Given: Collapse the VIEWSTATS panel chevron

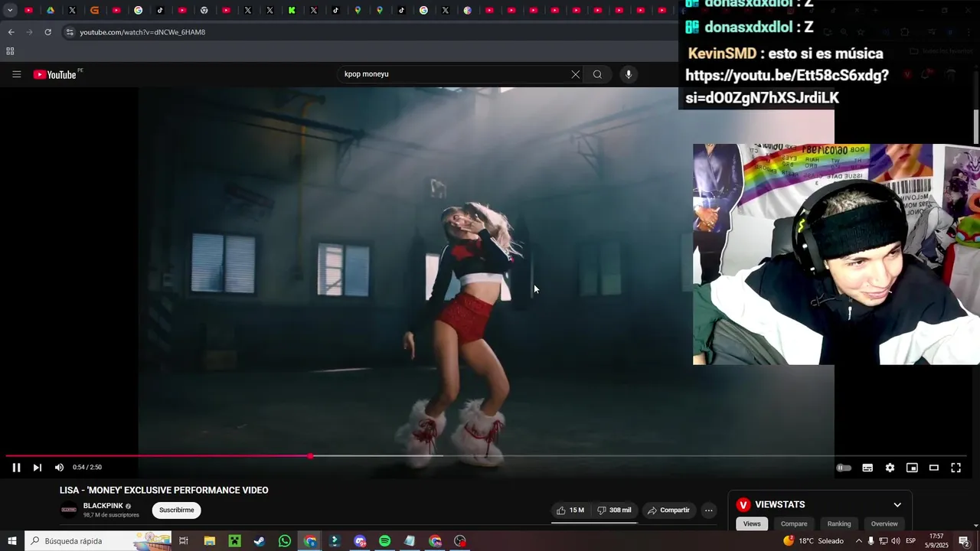Looking at the screenshot, I should pos(897,504).
